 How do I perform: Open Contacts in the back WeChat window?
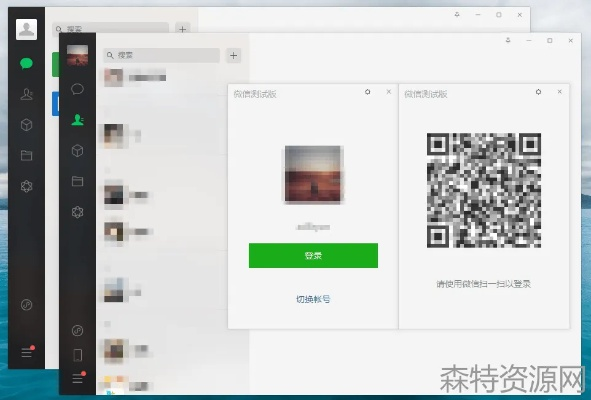coord(26,94)
